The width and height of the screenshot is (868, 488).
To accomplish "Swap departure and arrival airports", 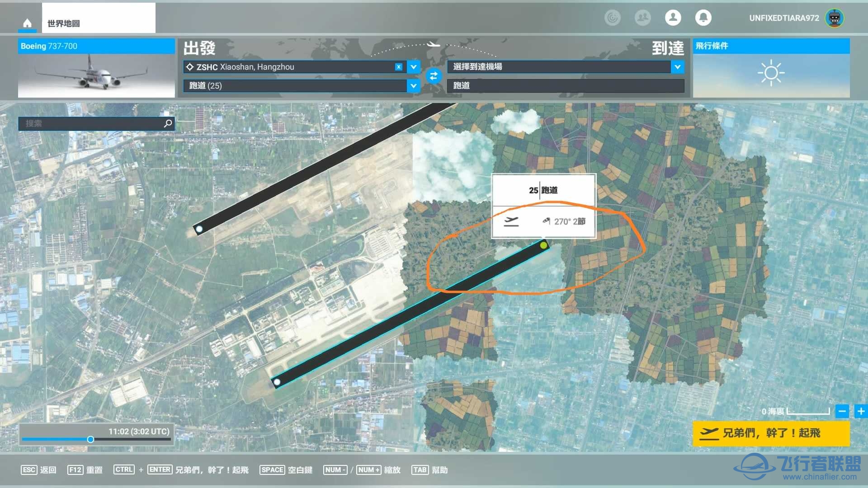I will tap(434, 76).
